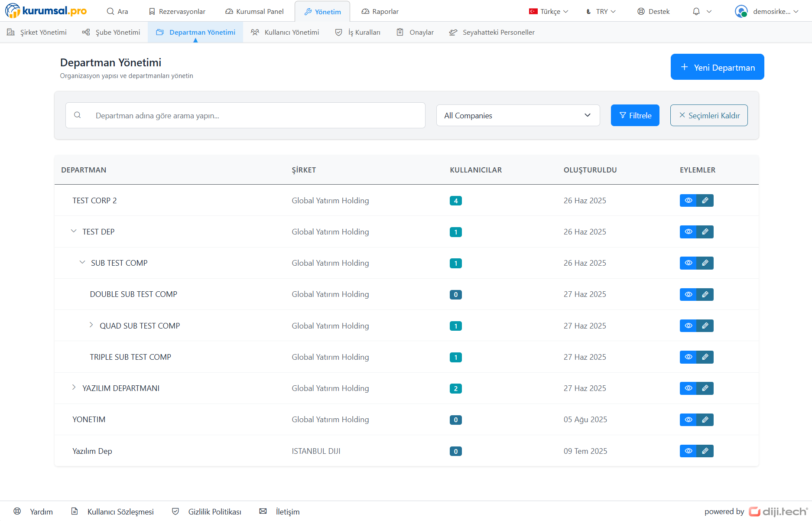Edit the YONETIM department (pencil icon)
This screenshot has width=812, height=521.
[705, 420]
